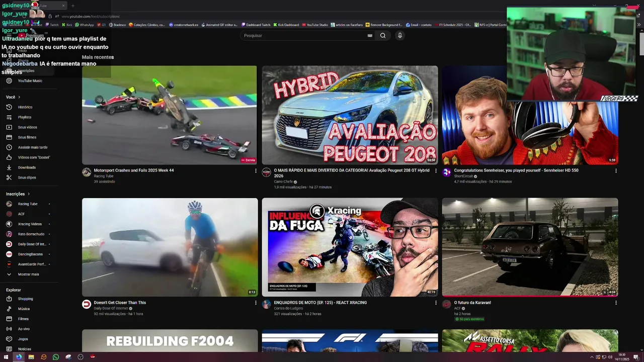Image resolution: width=644 pixels, height=362 pixels.
Task: Open Shopping under Explorar
Action: coord(25,299)
